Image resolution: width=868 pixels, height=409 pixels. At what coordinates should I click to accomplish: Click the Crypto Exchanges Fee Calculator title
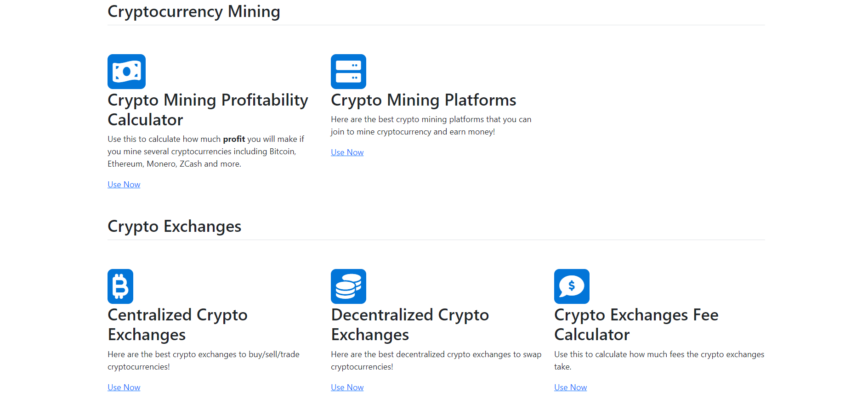pyautogui.click(x=636, y=325)
